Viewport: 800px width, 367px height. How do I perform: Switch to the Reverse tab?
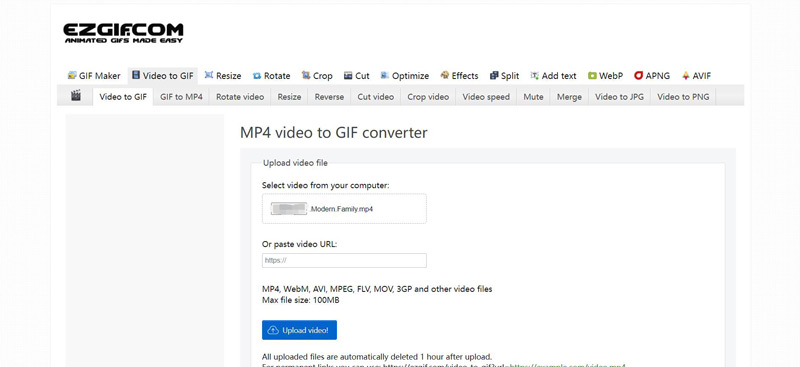point(329,96)
